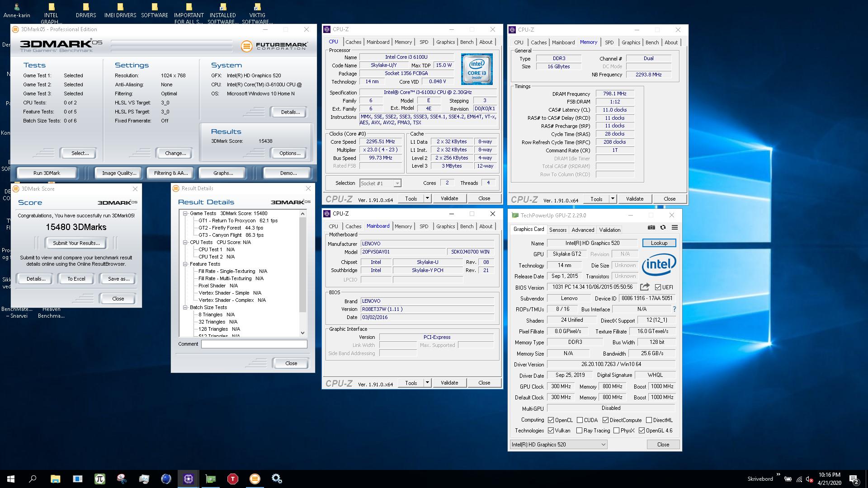
Task: Toggle the OpenCL checkbox
Action: tap(551, 420)
